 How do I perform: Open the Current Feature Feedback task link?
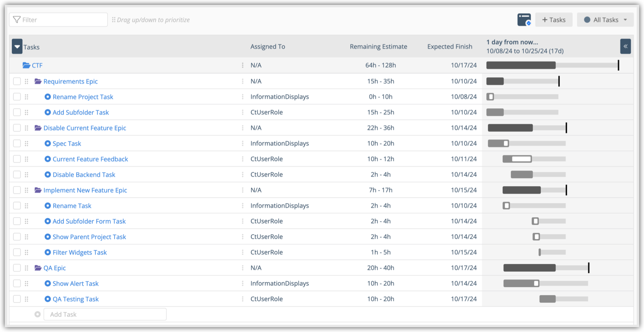[90, 159]
